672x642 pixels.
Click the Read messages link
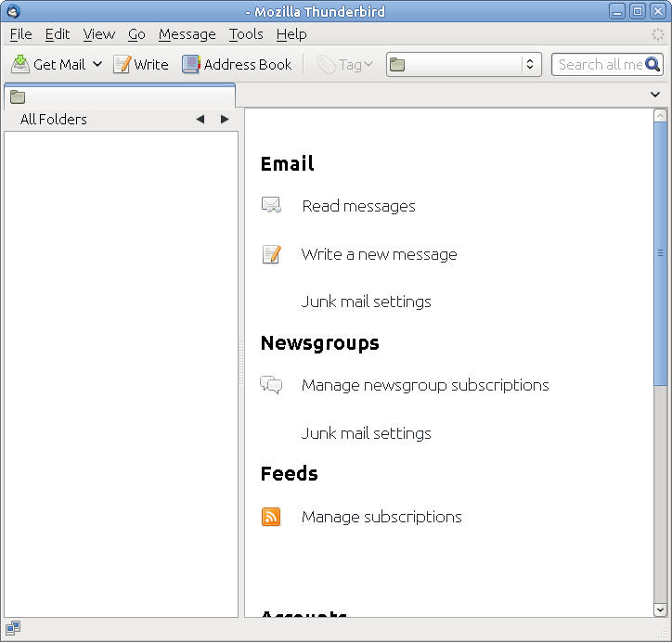(x=358, y=206)
